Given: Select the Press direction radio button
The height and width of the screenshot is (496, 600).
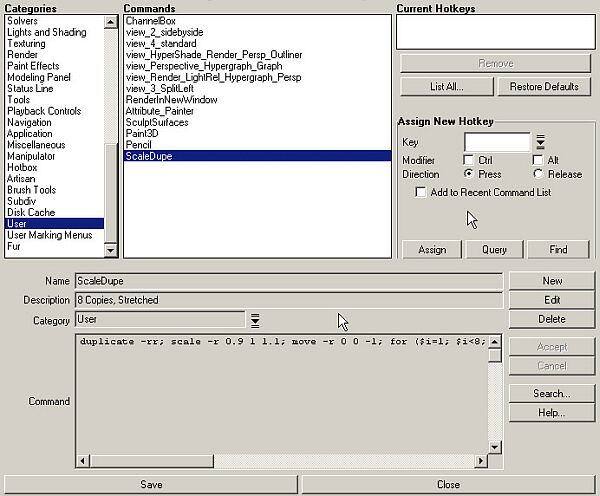Looking at the screenshot, I should 469,173.
